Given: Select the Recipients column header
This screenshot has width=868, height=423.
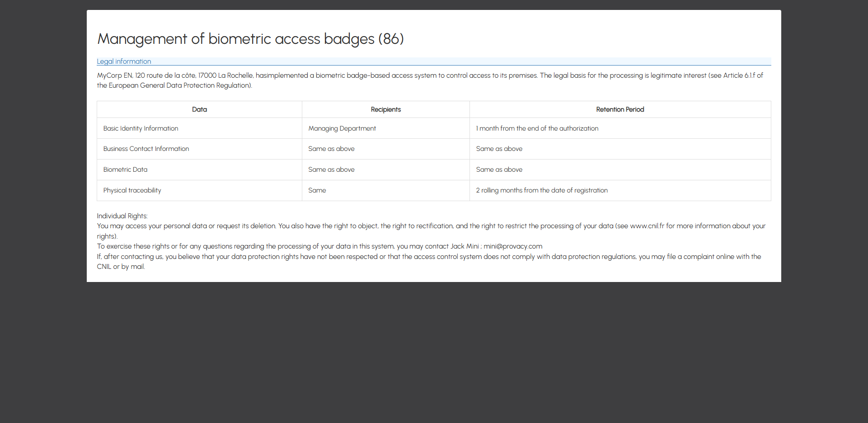Looking at the screenshot, I should pos(386,109).
